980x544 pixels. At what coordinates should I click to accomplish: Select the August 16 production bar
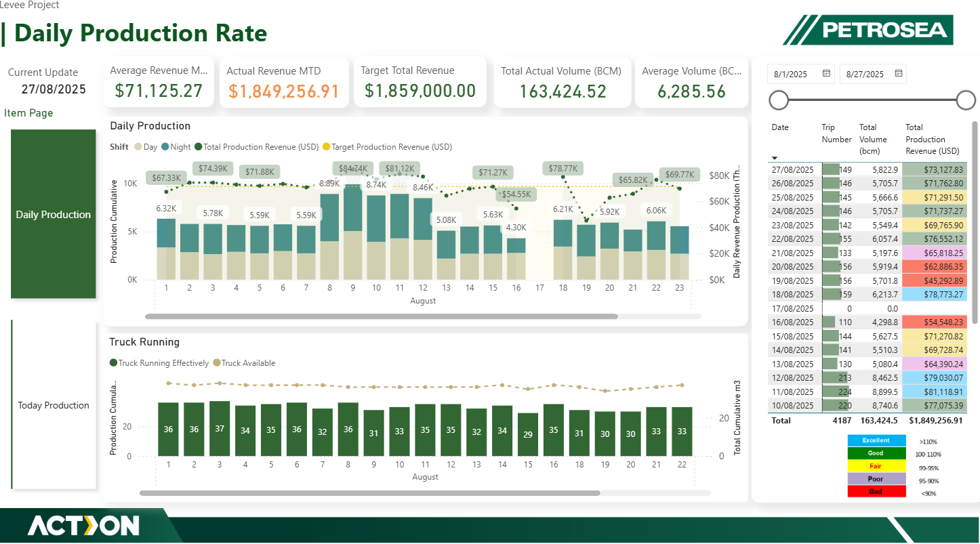pyautogui.click(x=516, y=259)
